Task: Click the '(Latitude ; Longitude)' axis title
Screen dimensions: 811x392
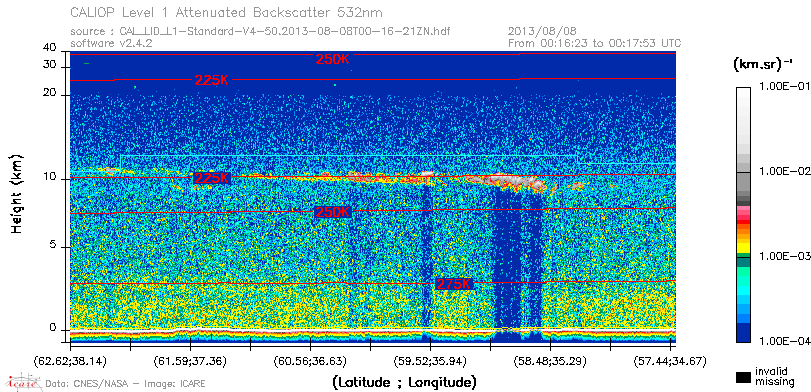Action: (404, 383)
